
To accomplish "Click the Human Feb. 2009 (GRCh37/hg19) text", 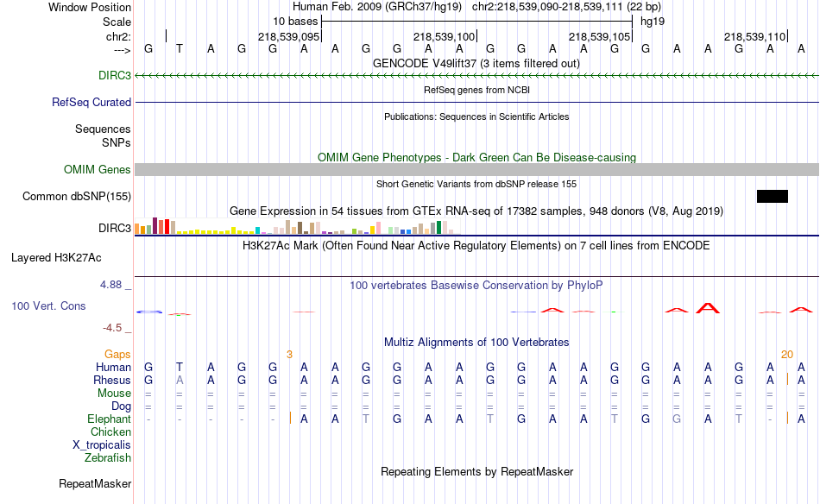I will [377, 7].
